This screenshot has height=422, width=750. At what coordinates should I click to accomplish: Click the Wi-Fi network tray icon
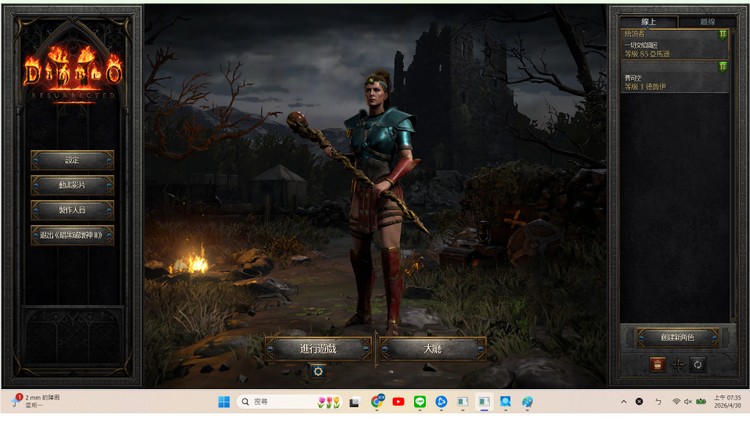[676, 401]
